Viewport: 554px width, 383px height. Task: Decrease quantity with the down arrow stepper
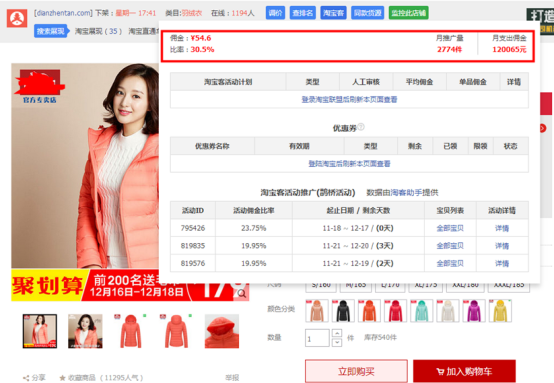point(337,342)
